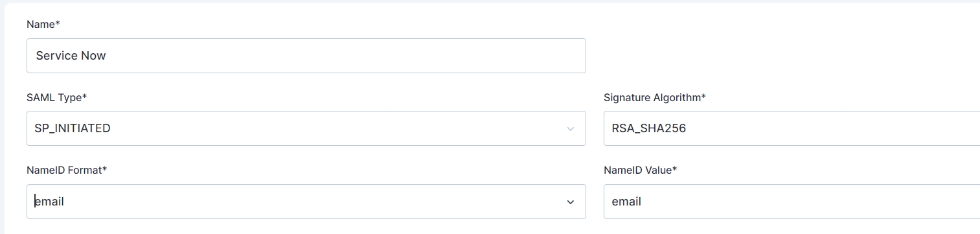980x234 pixels.
Task: Click the Signature Algorithm* label
Action: [655, 97]
